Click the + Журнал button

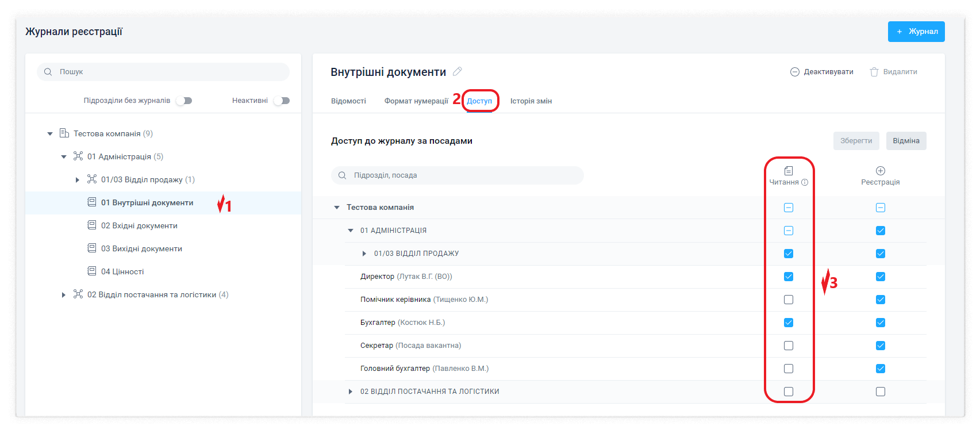[916, 32]
